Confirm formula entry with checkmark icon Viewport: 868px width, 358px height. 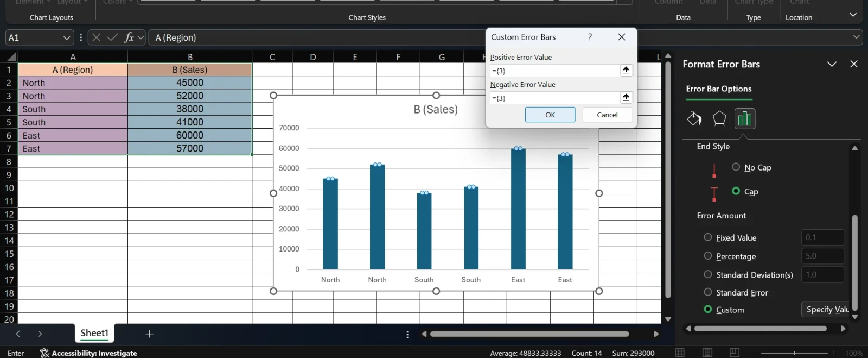112,37
